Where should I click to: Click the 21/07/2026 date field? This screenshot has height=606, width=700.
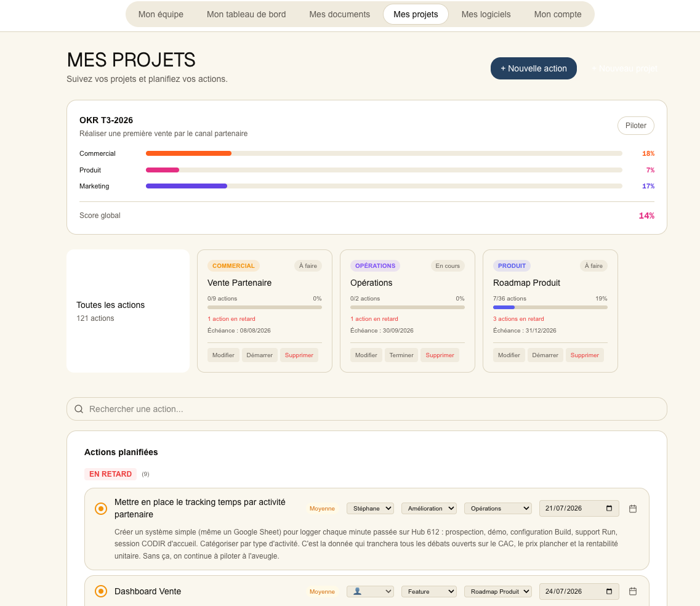(579, 508)
